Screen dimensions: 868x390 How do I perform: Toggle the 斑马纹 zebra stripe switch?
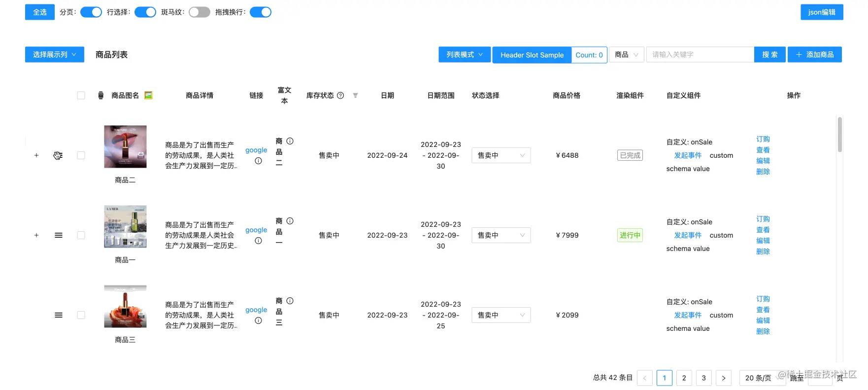coord(199,12)
